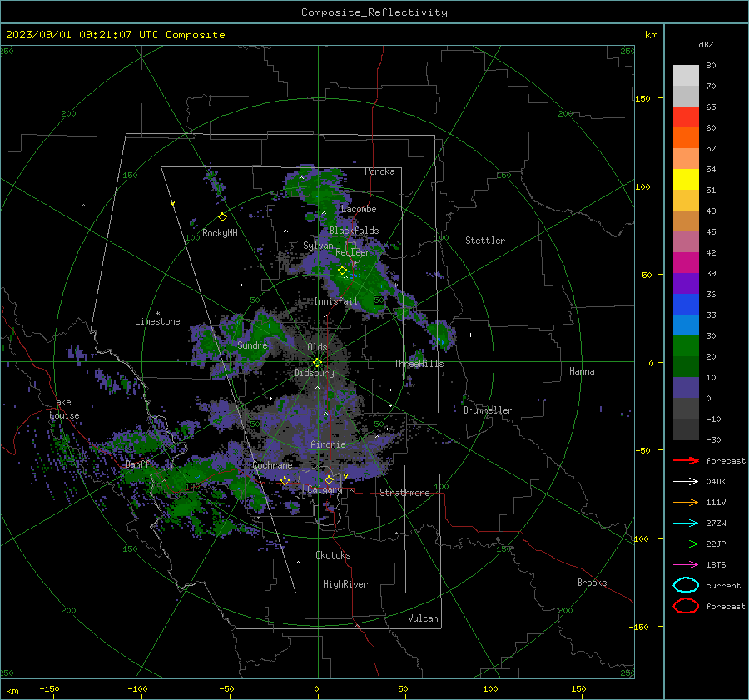749x700 pixels.
Task: Click the red forecast arrow in legend
Action: pyautogui.click(x=686, y=460)
